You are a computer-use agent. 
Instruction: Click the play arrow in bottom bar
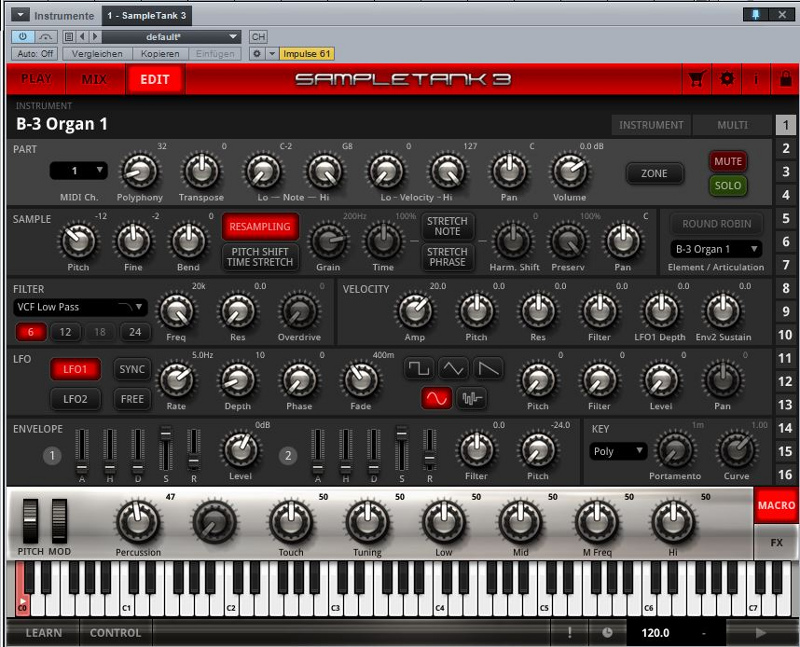761,633
